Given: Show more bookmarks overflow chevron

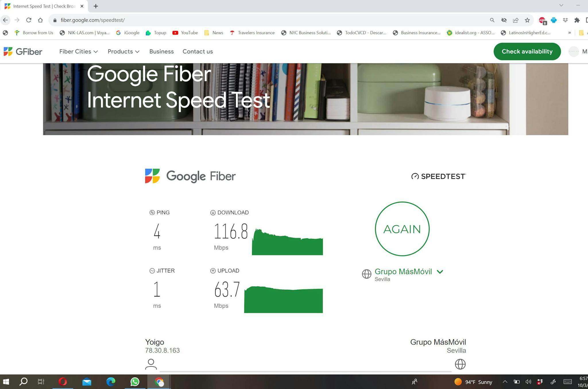Looking at the screenshot, I should (569, 33).
